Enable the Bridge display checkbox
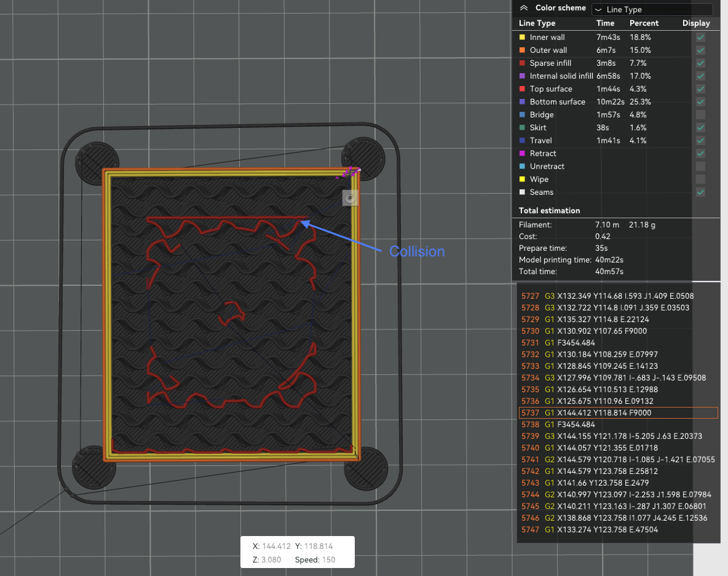728x576 pixels. tap(700, 114)
